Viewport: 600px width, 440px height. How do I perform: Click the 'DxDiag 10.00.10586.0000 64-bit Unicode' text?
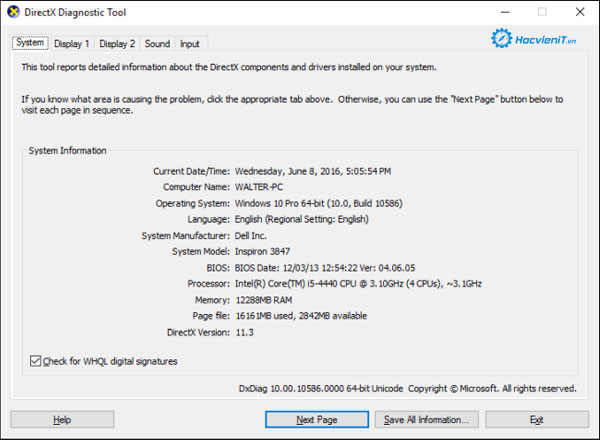click(321, 389)
